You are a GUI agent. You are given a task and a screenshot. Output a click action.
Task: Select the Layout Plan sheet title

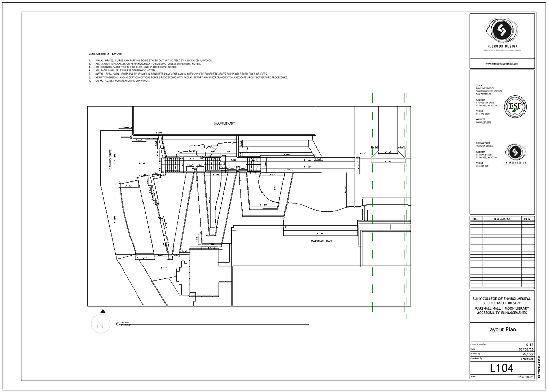pyautogui.click(x=501, y=330)
